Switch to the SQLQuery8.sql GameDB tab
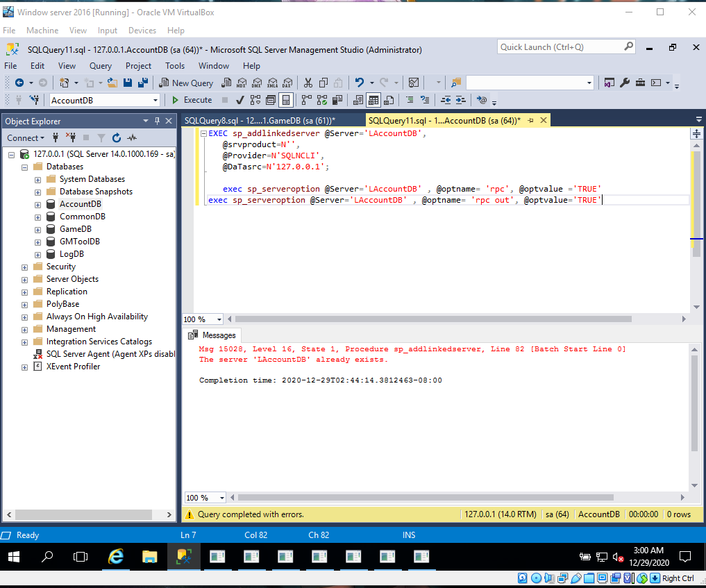 [x=260, y=121]
